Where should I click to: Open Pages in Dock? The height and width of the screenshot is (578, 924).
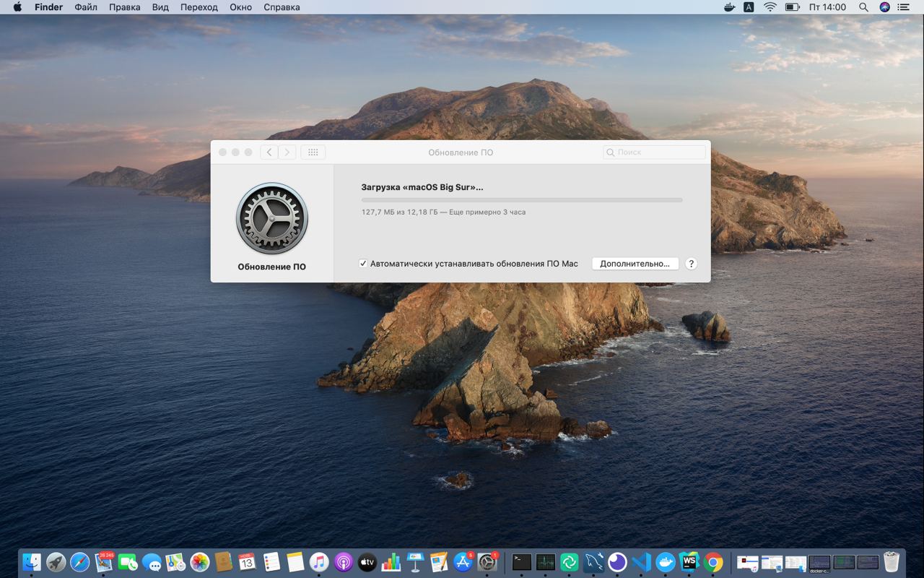click(x=439, y=562)
